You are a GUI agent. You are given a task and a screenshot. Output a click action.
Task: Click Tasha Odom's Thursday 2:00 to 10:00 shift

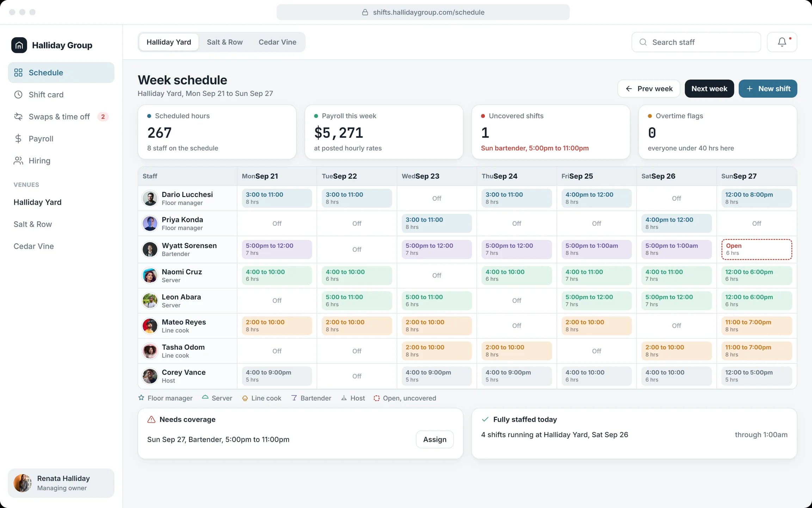tap(517, 351)
